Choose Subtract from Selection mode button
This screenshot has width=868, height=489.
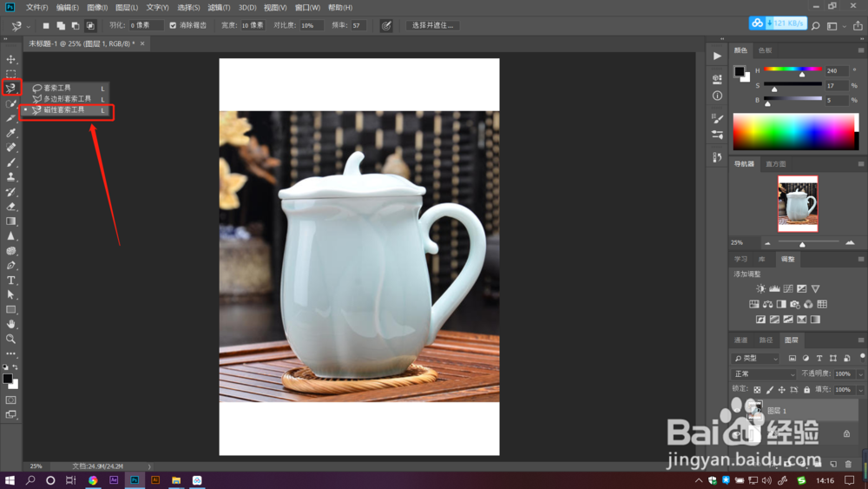click(x=76, y=25)
